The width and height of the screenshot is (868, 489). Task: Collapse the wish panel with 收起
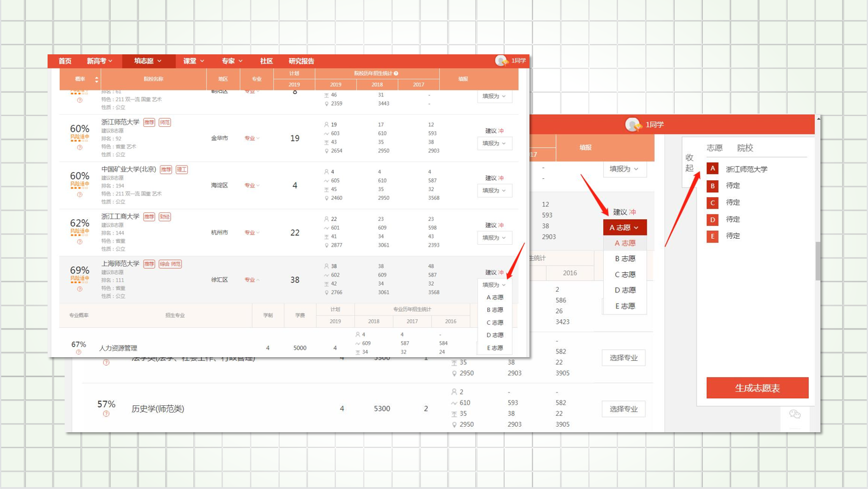pos(689,162)
